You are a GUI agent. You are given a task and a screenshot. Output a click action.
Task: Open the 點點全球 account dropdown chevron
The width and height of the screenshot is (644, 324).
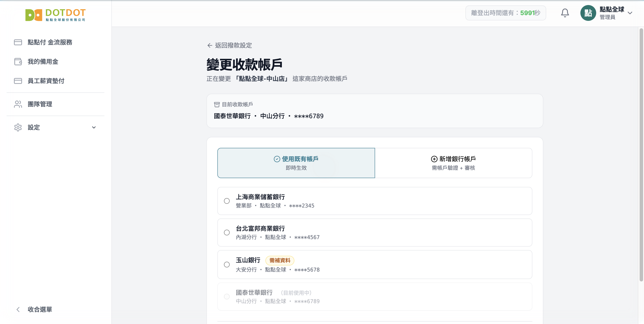coord(630,13)
